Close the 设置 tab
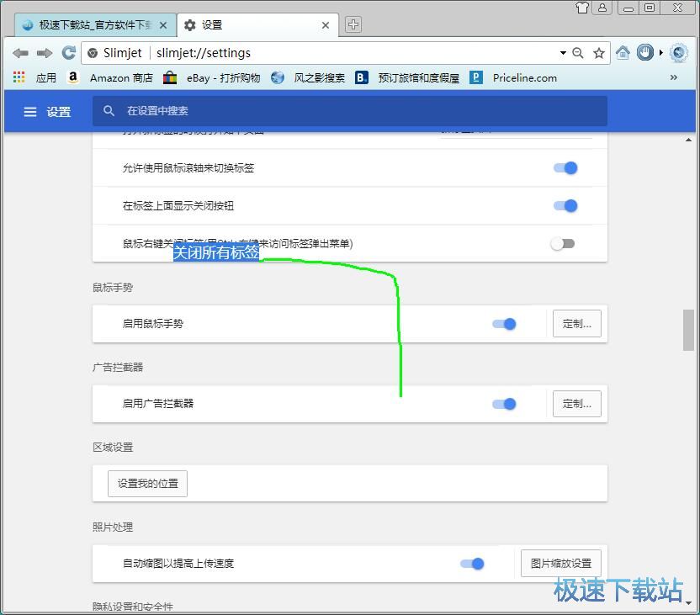 pos(326,25)
